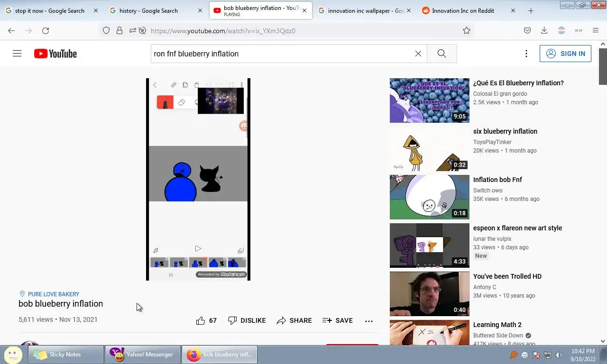Switch to 'stop it now - Google Search' tab
Image resolution: width=607 pixels, height=364 pixels.
pos(49,10)
